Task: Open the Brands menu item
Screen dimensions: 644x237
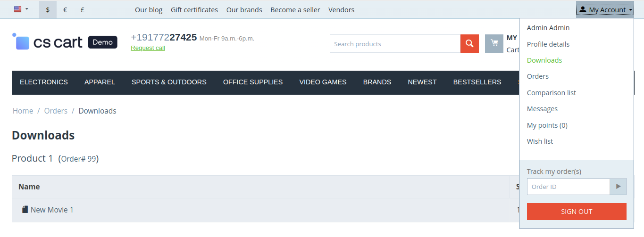Action: click(x=377, y=82)
